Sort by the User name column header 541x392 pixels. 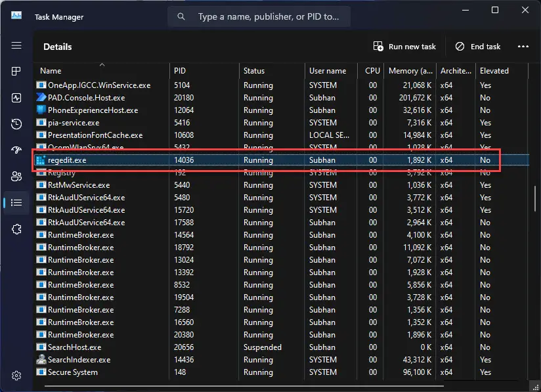pyautogui.click(x=331, y=71)
